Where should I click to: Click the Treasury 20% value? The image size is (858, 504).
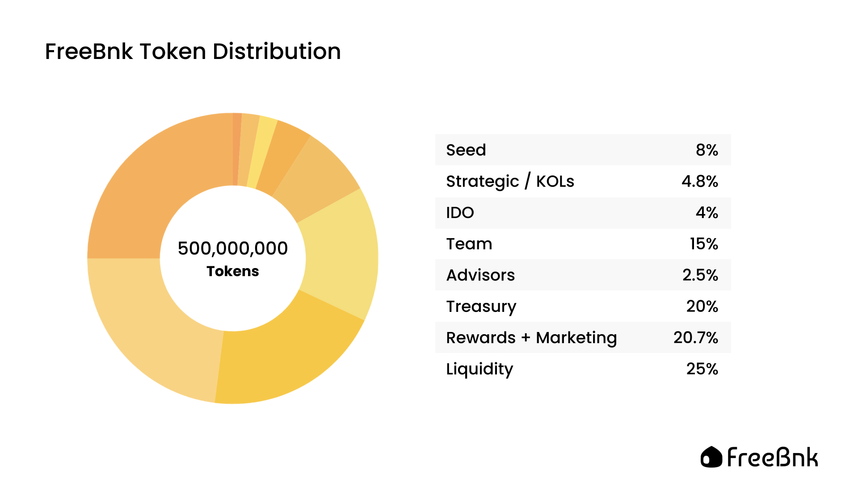[702, 306]
